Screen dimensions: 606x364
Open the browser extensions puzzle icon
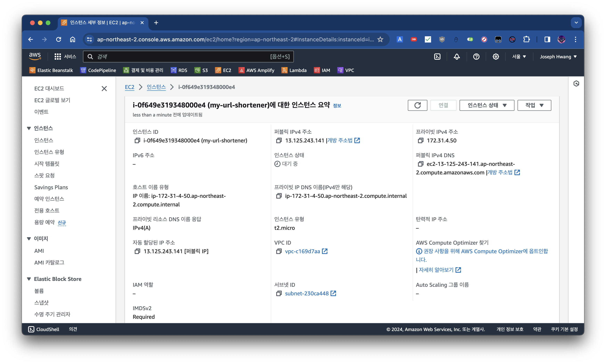[x=526, y=39]
